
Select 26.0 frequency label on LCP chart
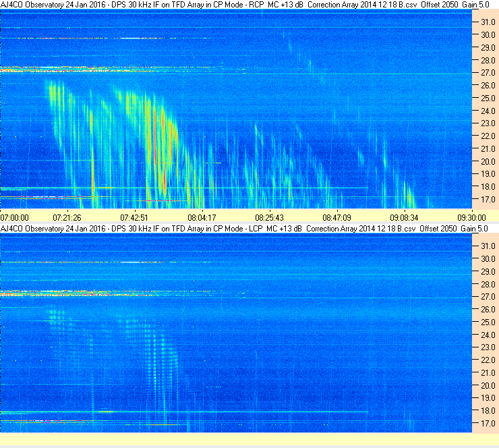(488, 310)
